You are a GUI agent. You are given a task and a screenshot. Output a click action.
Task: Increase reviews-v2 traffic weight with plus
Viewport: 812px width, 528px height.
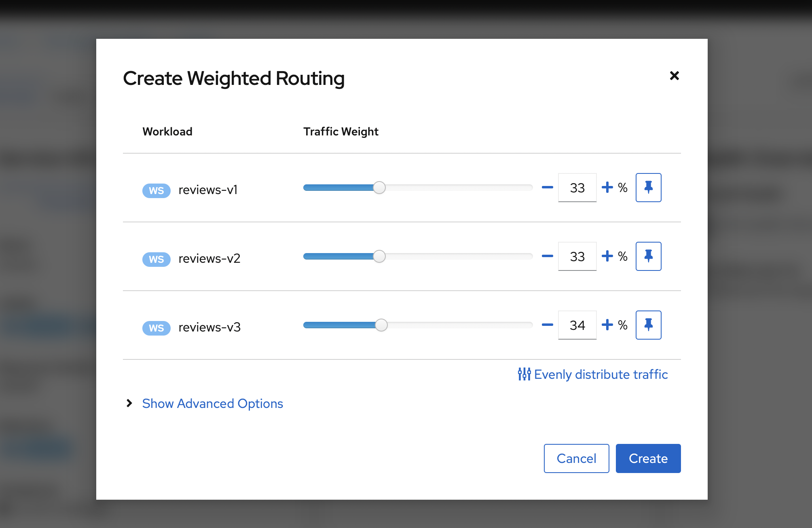(x=607, y=256)
